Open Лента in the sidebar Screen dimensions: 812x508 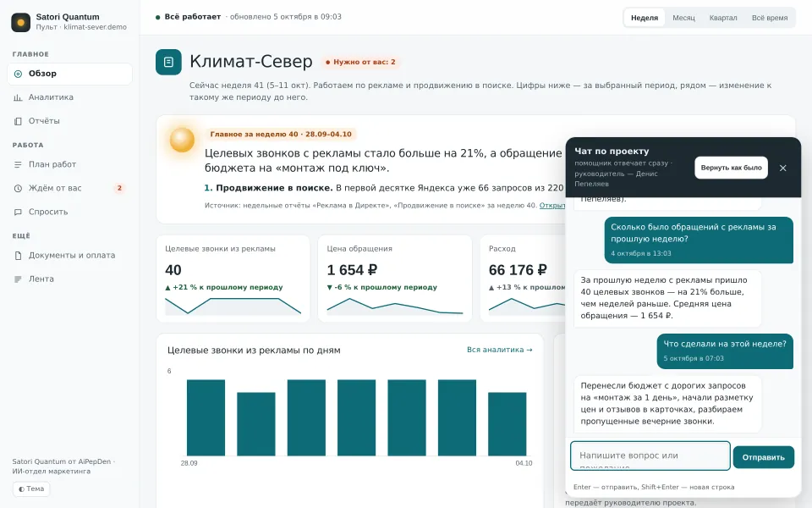[x=69, y=279]
